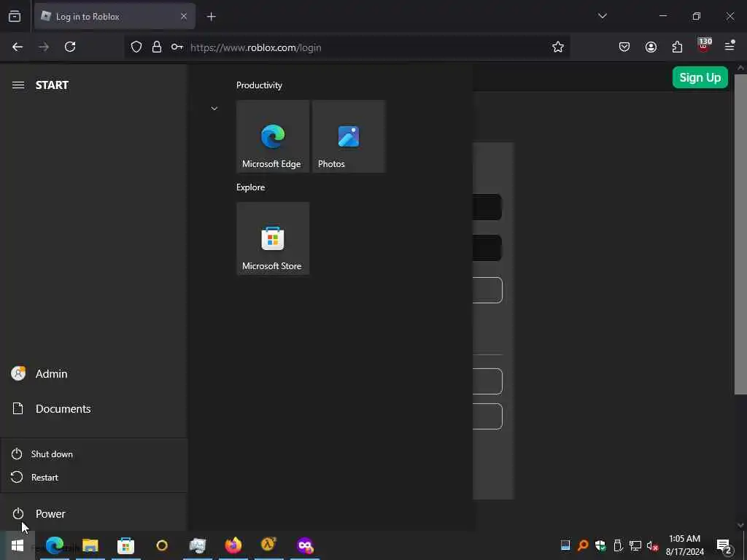Click the Power button in Start menu
747x560 pixels.
tap(93, 514)
